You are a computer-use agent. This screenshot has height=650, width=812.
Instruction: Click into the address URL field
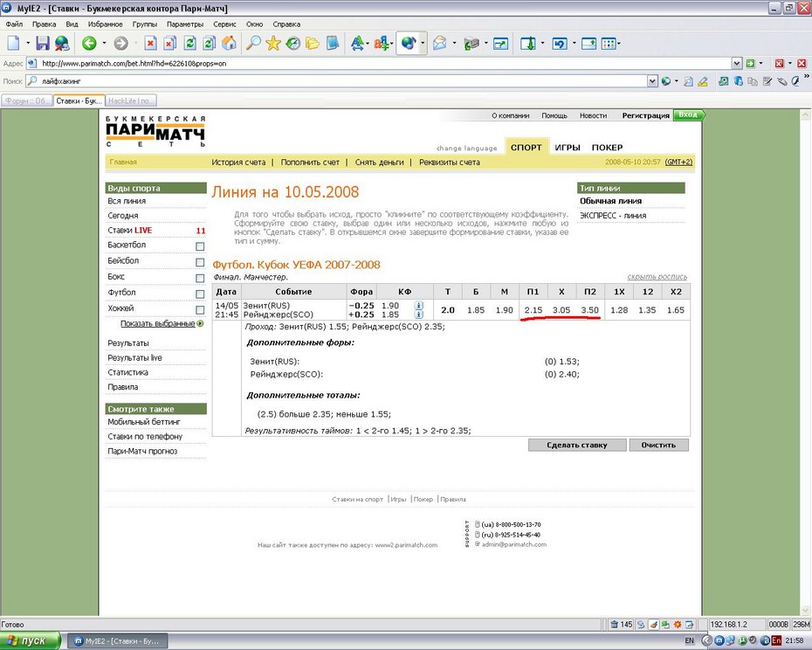384,63
